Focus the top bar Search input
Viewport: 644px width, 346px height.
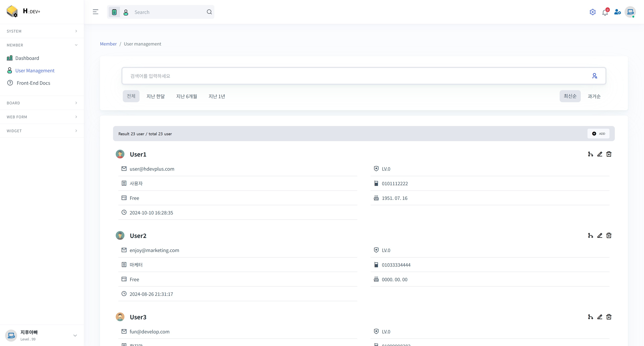(169, 12)
